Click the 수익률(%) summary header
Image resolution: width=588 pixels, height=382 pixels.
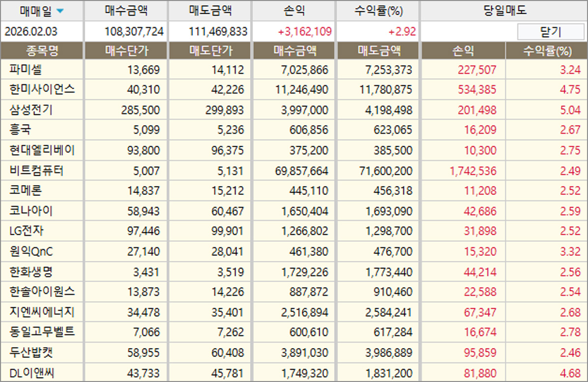(378, 11)
